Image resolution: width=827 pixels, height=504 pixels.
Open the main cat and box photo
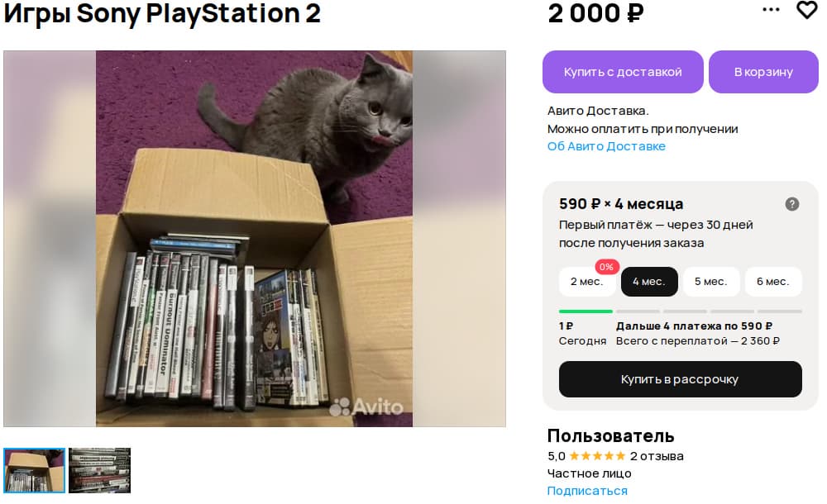[254, 239]
